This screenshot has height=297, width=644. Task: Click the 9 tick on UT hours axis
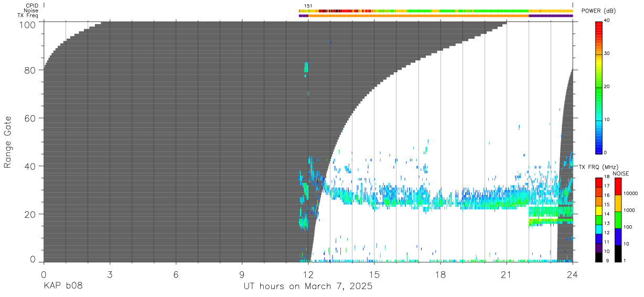pos(242,274)
